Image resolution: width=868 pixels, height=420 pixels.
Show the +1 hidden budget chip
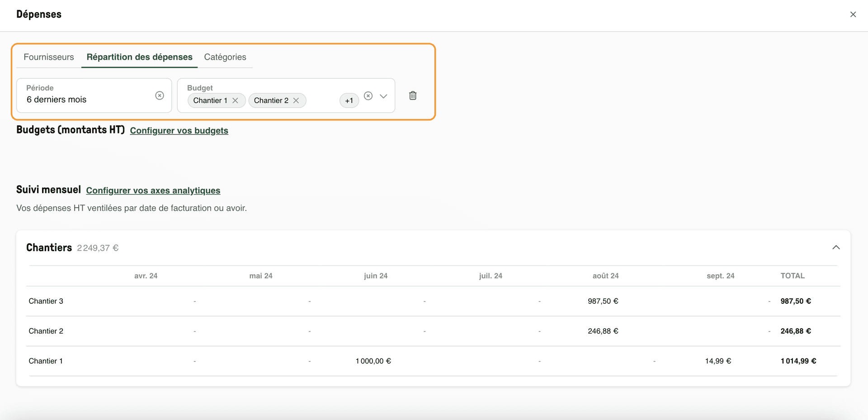(x=349, y=100)
